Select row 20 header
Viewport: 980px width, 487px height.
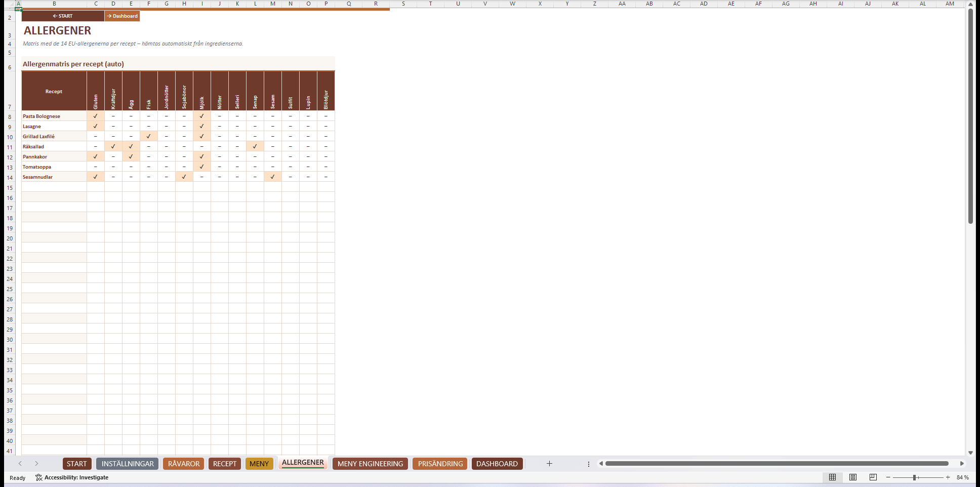pyautogui.click(x=10, y=238)
